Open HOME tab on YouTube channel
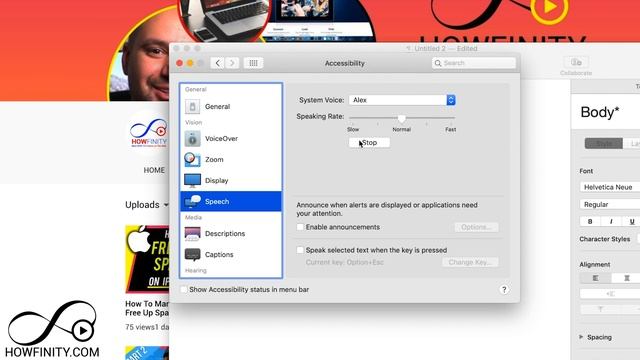Image resolution: width=640 pixels, height=360 pixels. point(154,170)
